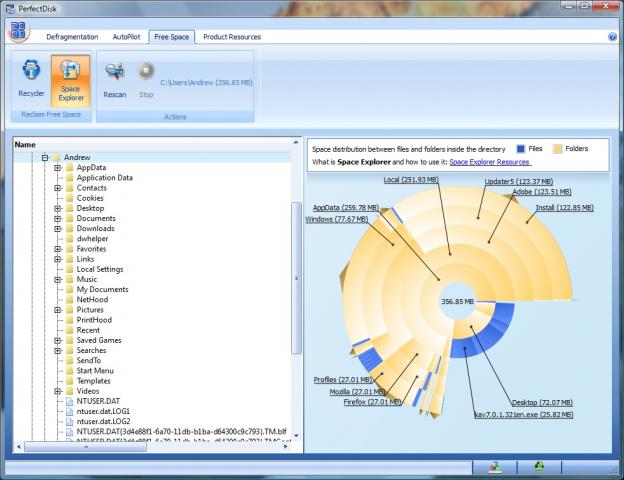Click the Profiles (27.01 MB) chart label
Image resolution: width=624 pixels, height=480 pixels.
[343, 380]
